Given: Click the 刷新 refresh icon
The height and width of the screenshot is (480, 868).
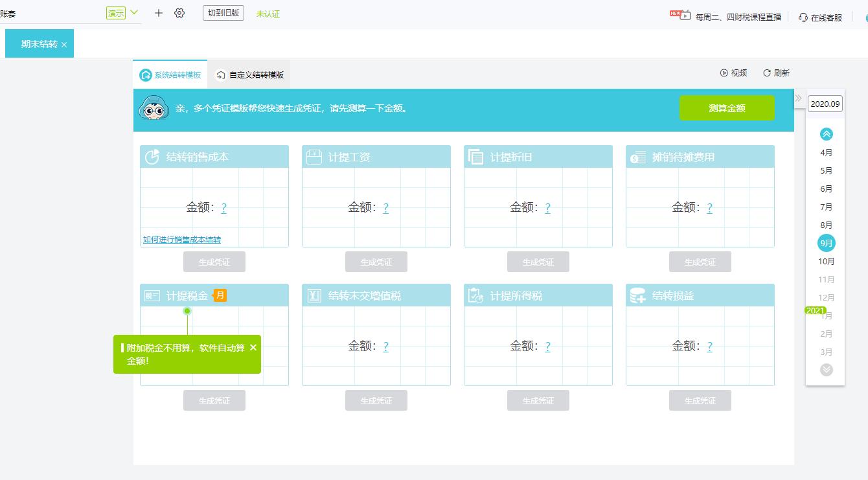Looking at the screenshot, I should 767,73.
